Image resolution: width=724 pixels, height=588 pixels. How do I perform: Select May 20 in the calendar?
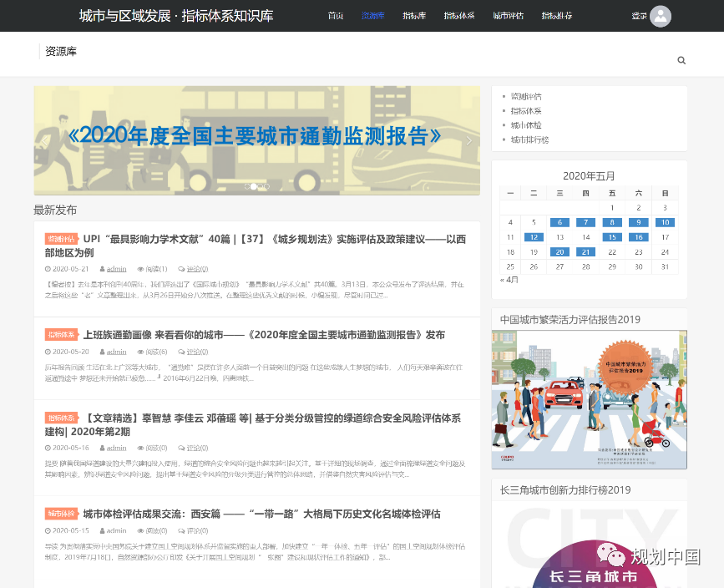[559, 252]
